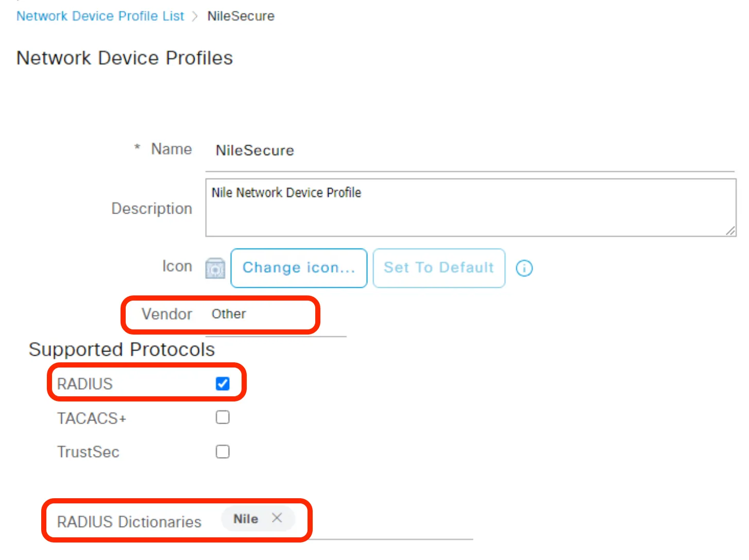Open the Network Device Profile List breadcrumb

coord(100,16)
